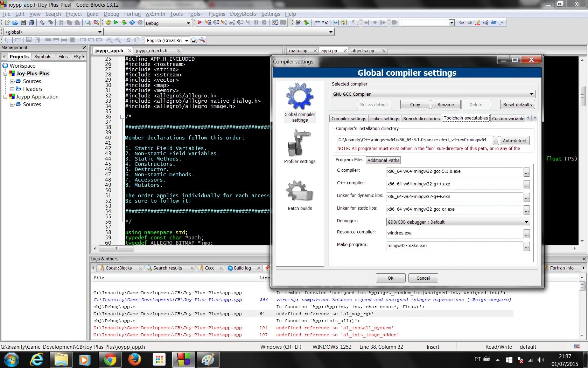Save the current file using the toolbar

(x=23, y=23)
